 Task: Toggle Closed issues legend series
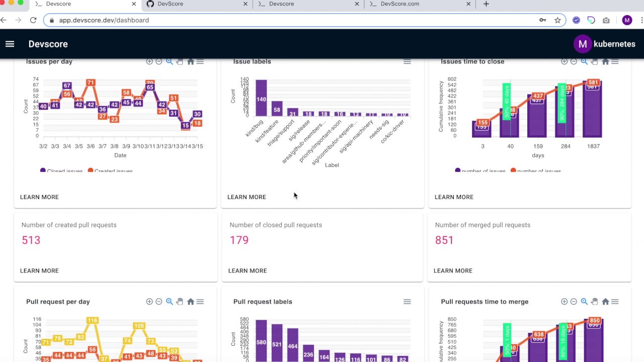click(x=61, y=171)
